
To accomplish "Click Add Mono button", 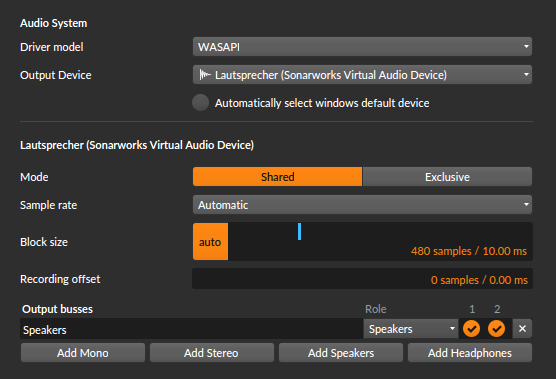I will tap(83, 353).
